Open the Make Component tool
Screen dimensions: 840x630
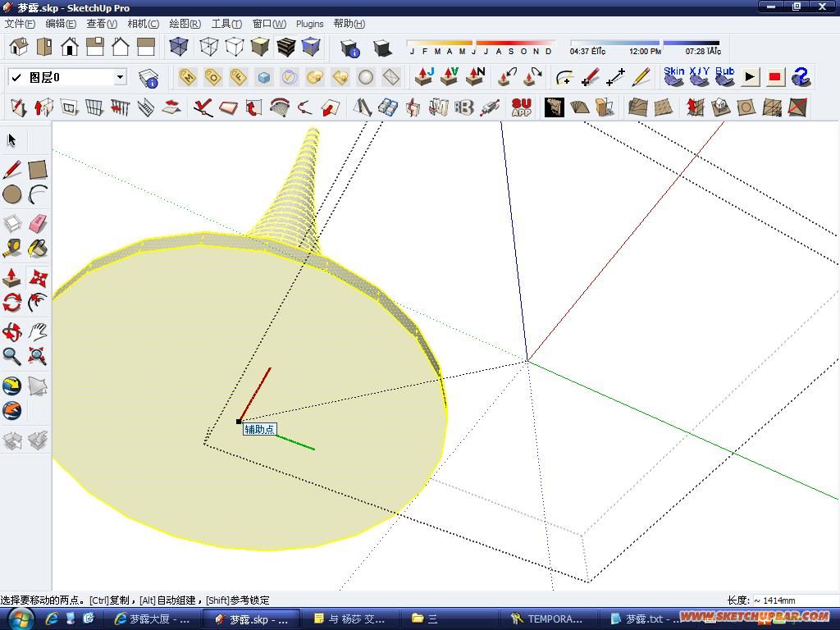12,224
